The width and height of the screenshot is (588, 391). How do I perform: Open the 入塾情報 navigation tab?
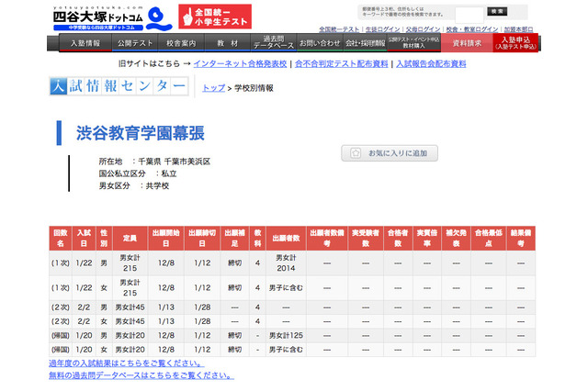(85, 43)
